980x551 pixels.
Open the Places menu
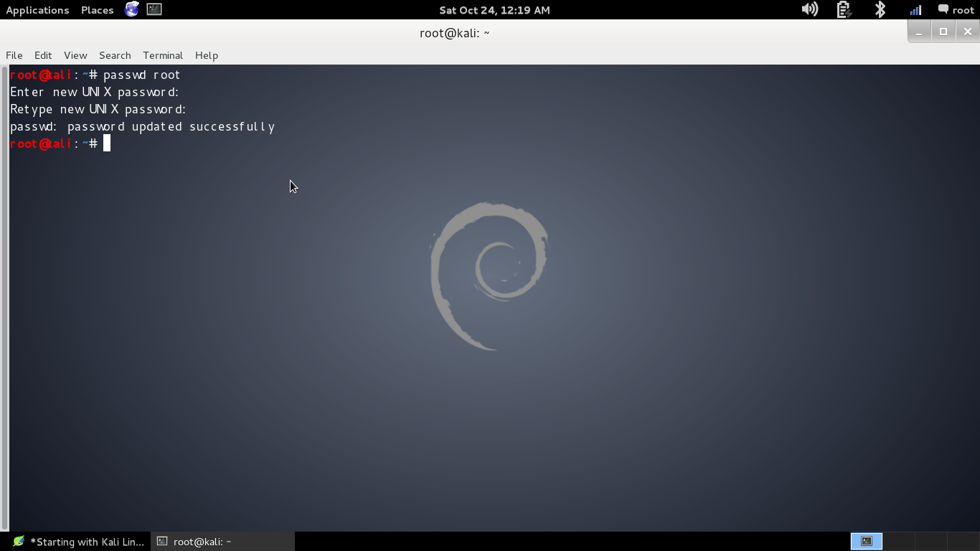coord(98,10)
